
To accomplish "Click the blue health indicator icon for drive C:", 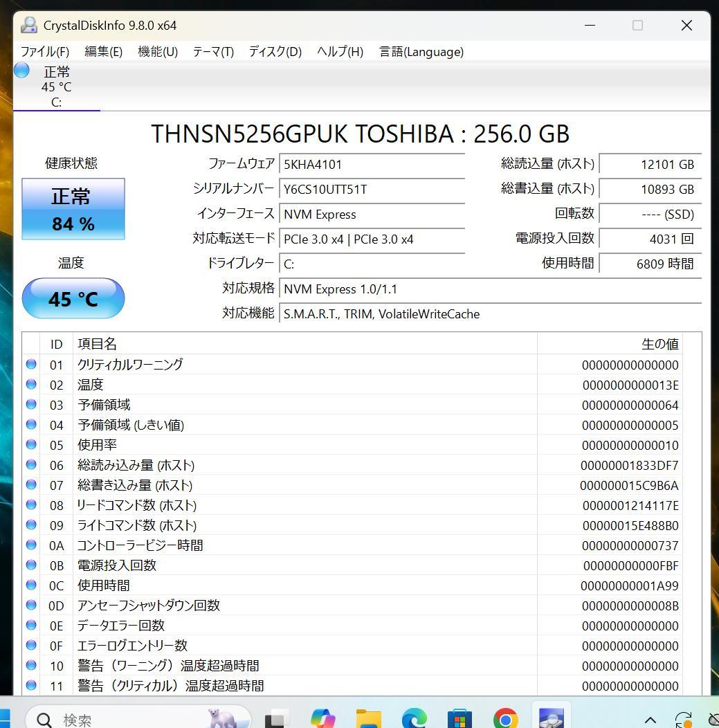I will [21, 70].
